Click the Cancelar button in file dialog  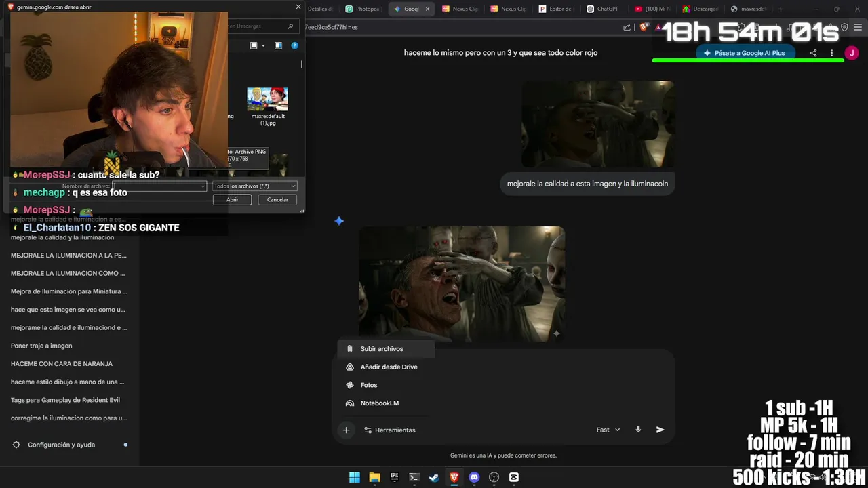(x=277, y=199)
